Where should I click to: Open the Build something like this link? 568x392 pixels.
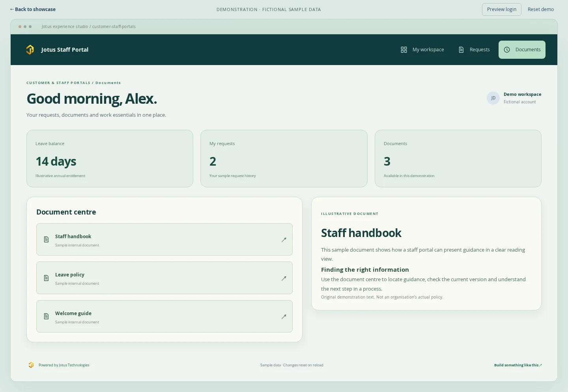[518, 365]
